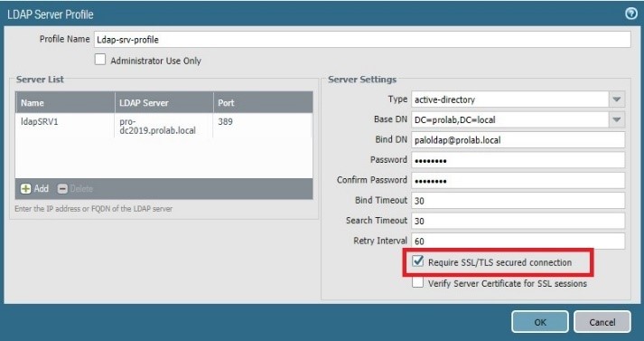Click the pro-dc2019.prolab.local server cell
This screenshot has height=341, width=644.
pyautogui.click(x=164, y=127)
